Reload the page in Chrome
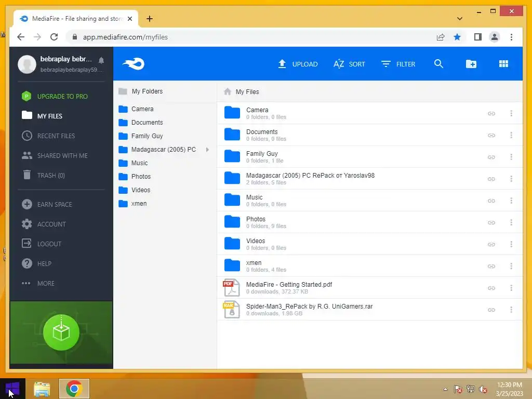 tap(54, 37)
